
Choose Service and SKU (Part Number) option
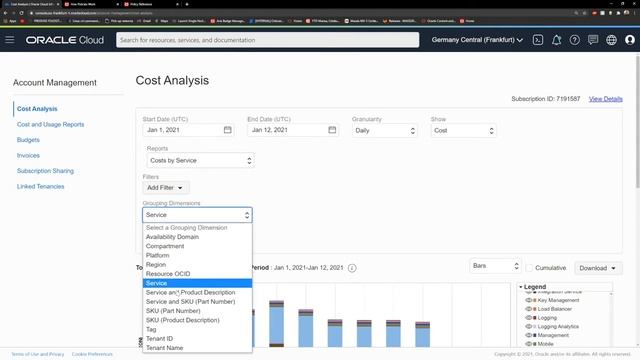tap(197, 302)
